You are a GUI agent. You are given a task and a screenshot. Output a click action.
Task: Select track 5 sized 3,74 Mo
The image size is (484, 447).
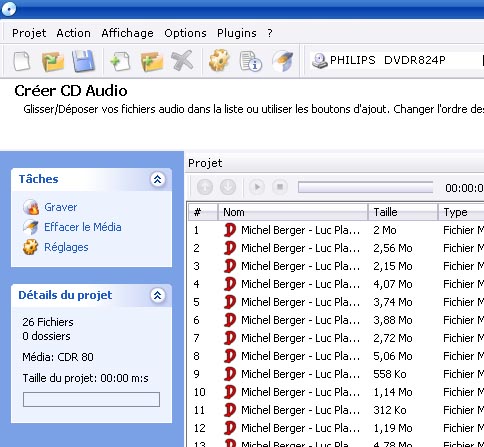336,302
